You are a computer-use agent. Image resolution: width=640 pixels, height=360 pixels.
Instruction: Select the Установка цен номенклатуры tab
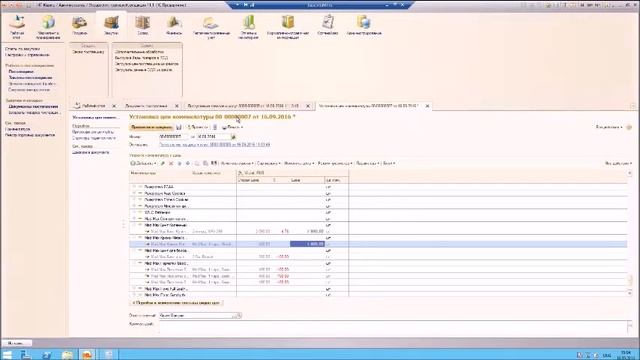pyautogui.click(x=369, y=106)
